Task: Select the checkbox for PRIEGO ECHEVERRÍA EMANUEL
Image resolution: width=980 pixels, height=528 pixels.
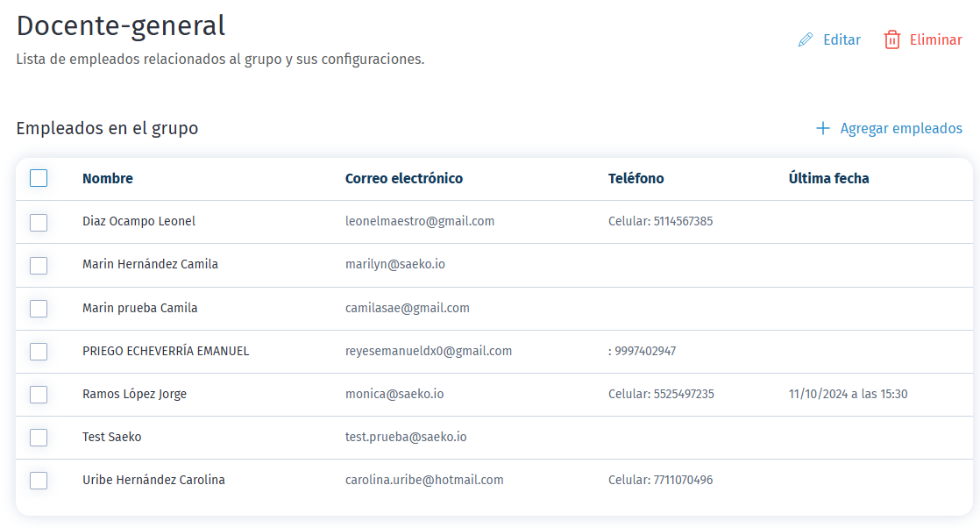Action: pos(39,351)
